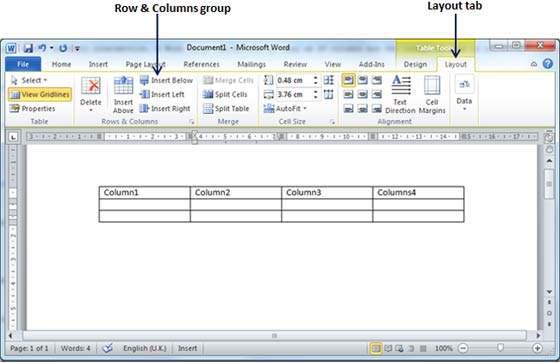Click the ruler tab selector box
The height and width of the screenshot is (363, 560).
pyautogui.click(x=13, y=137)
